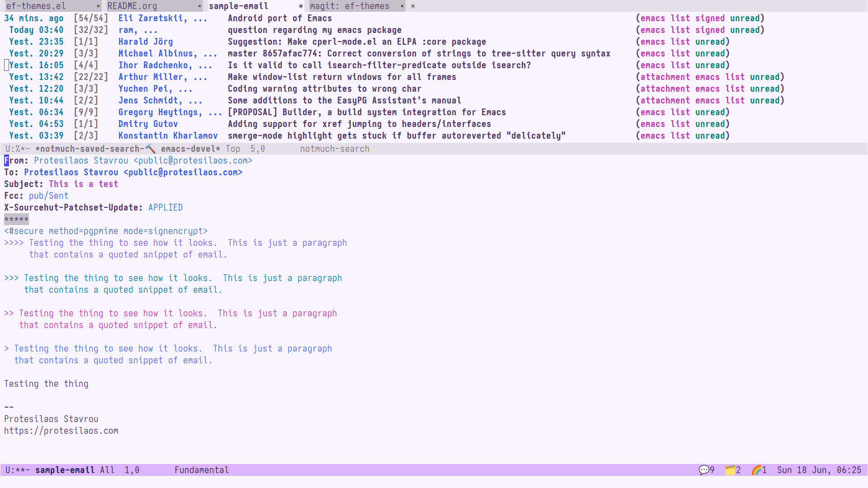Click the ***** header separator line

pyautogui.click(x=16, y=219)
